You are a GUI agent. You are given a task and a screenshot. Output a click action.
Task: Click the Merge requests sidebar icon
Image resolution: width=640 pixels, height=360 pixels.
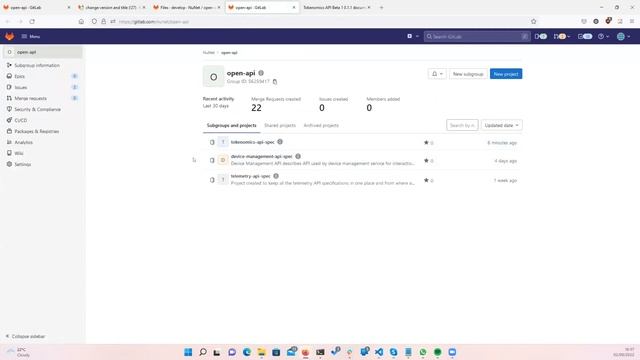9,98
